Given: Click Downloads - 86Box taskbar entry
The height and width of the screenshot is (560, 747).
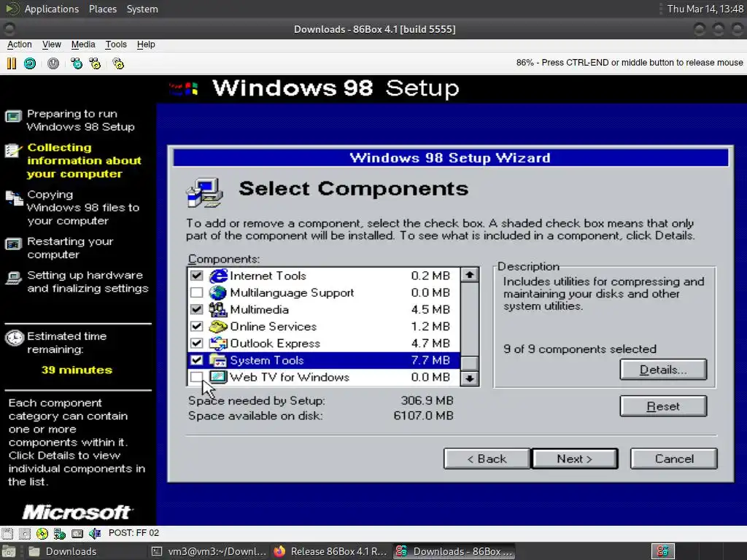Looking at the screenshot, I should [454, 551].
